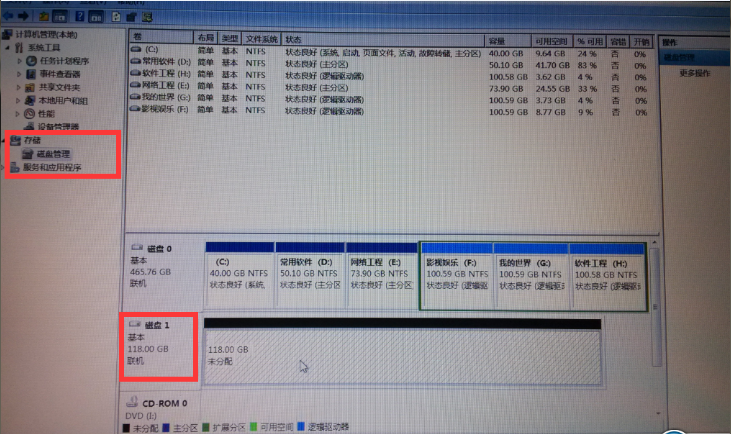The image size is (731, 434).
Task: Select 磁盘管理 in the actions pane
Action: pos(694,57)
